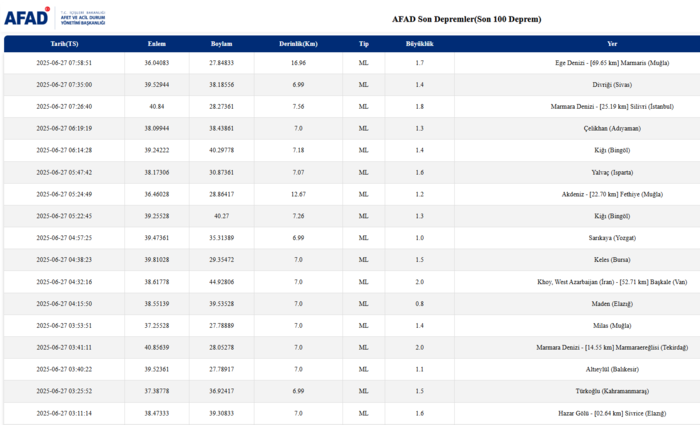Select location Milas (Muğla)
The height and width of the screenshot is (425, 700).
pyautogui.click(x=612, y=326)
